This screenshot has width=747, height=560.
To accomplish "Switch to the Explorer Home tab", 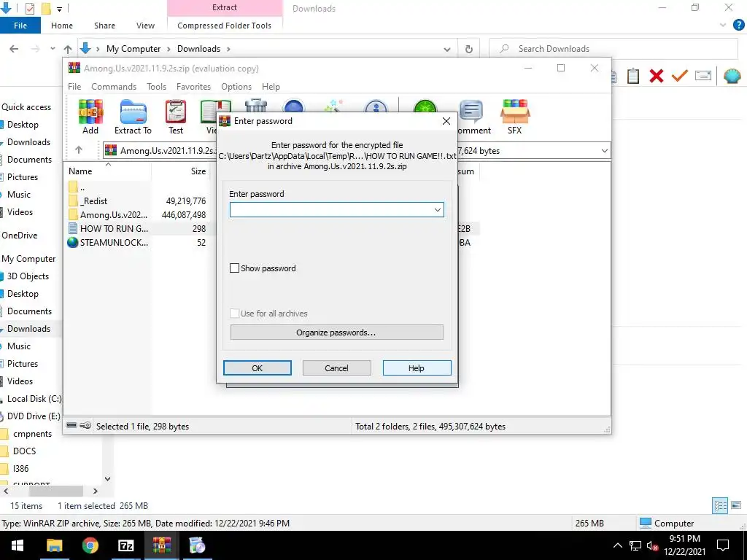I will 62,26.
